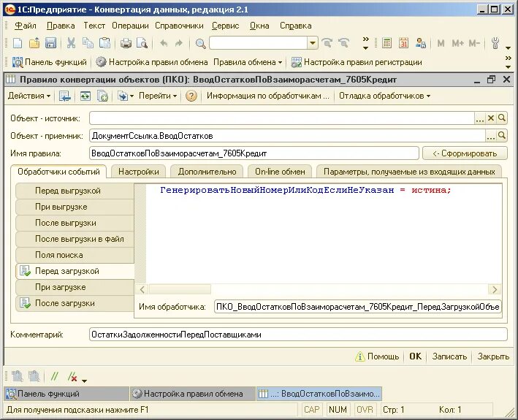Switch to On-line обмен tab
The width and height of the screenshot is (518, 420).
280,172
